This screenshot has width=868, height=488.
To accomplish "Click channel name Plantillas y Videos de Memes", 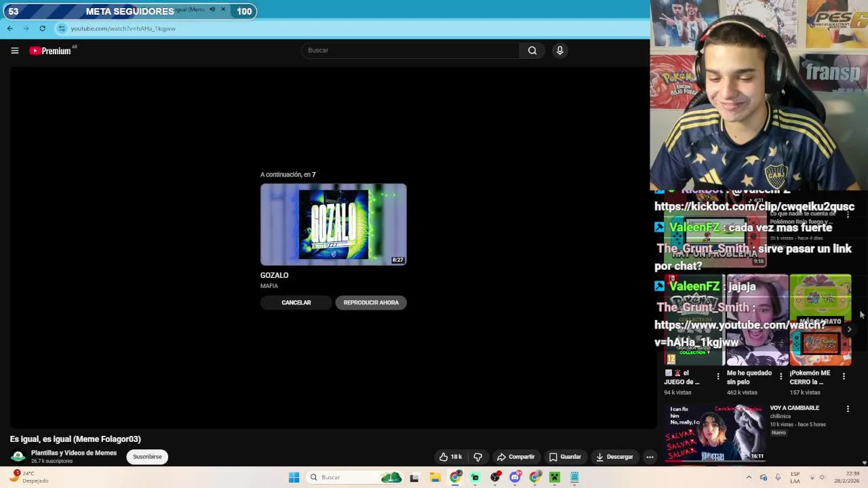I will [x=74, y=453].
